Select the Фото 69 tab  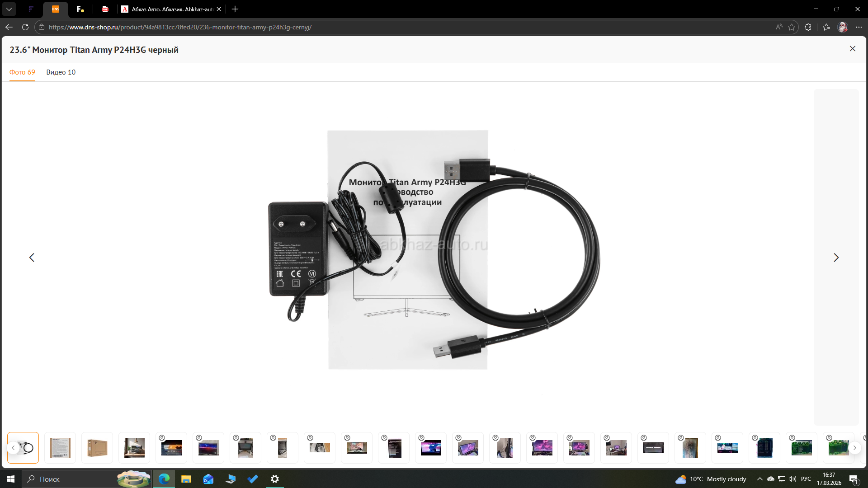pyautogui.click(x=22, y=72)
